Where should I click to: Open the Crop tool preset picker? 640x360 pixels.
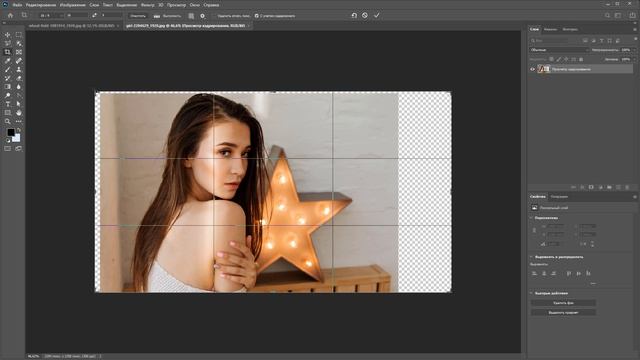tap(25, 16)
